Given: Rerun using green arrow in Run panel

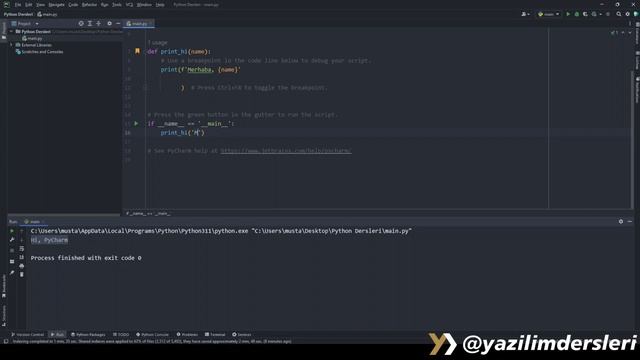Looking at the screenshot, I should click(x=12, y=231).
